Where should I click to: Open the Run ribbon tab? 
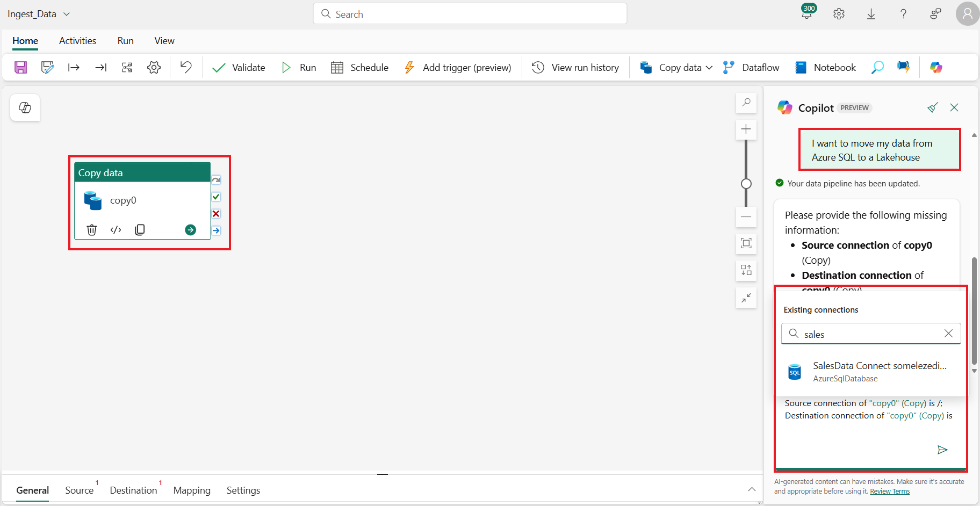point(125,41)
